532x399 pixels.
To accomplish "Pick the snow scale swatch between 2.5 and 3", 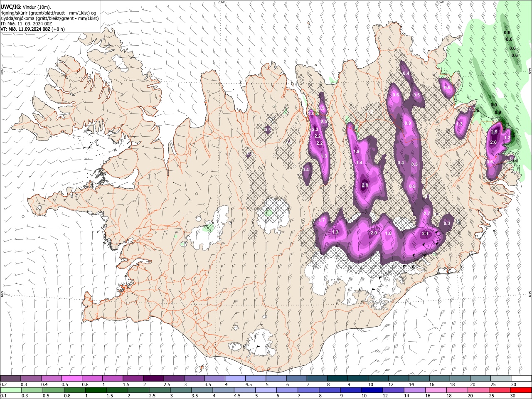I will [x=174, y=379].
